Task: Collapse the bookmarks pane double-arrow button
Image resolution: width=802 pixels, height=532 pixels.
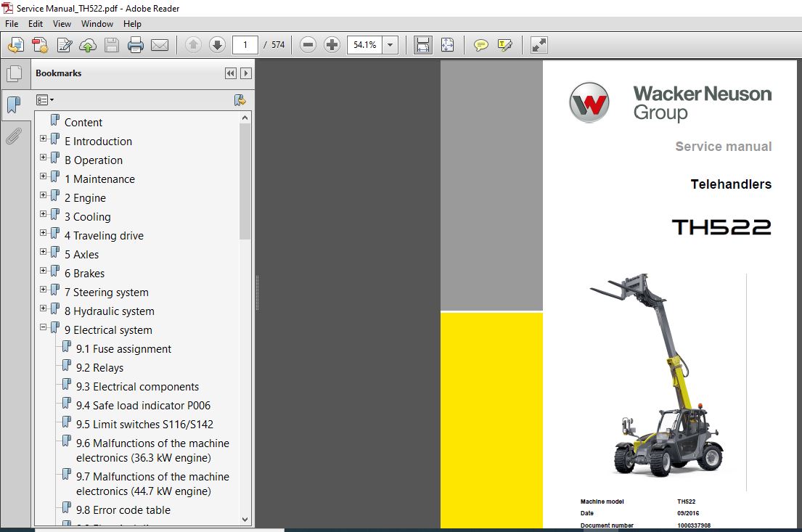Action: click(231, 73)
